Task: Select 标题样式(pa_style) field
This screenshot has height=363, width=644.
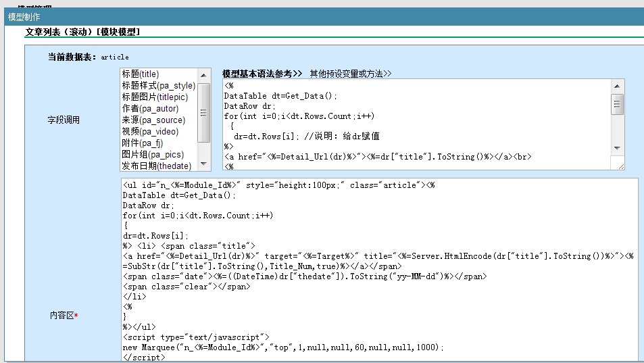Action: [158, 86]
